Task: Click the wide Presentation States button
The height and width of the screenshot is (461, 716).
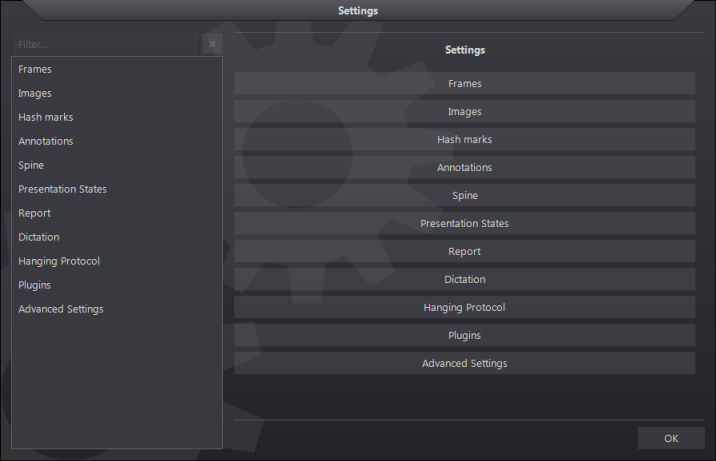Action: tap(464, 224)
